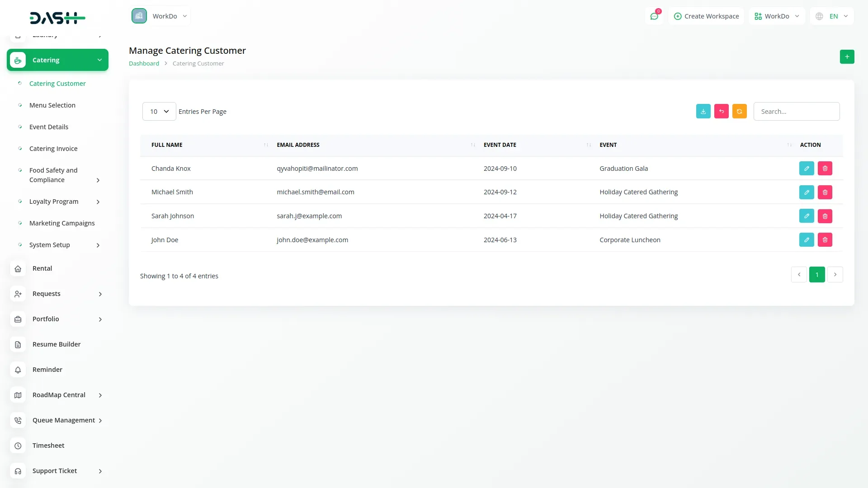The width and height of the screenshot is (868, 488).
Task: Sort table by Full Name column
Action: pos(167,145)
